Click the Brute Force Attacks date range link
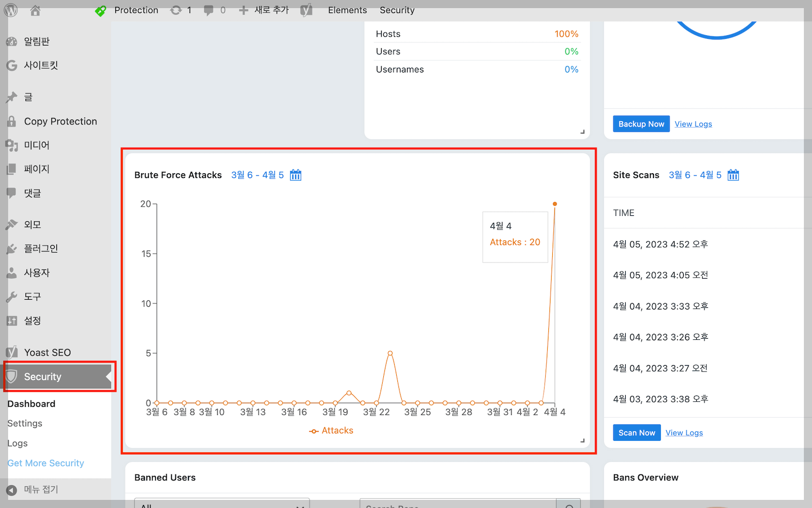This screenshot has height=508, width=812. (x=258, y=175)
